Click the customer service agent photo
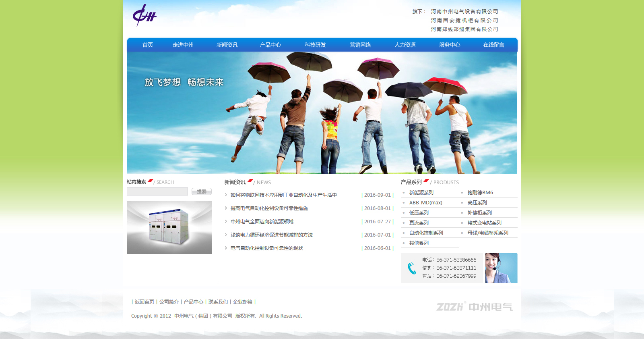644x339 pixels. (501, 268)
